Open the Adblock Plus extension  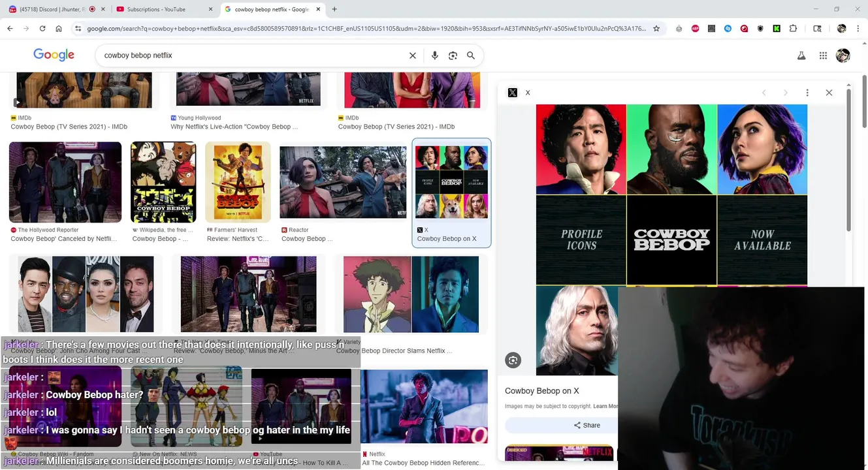coord(696,29)
